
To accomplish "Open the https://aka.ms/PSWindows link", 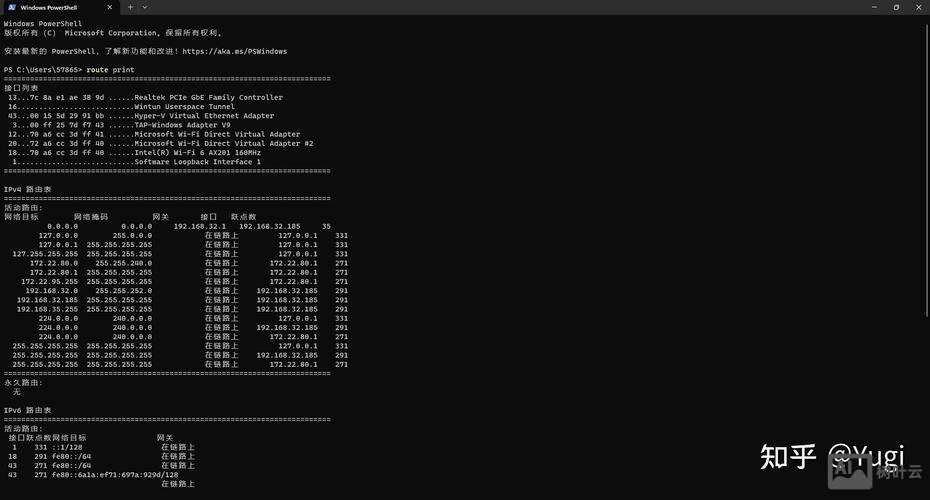I will point(234,51).
